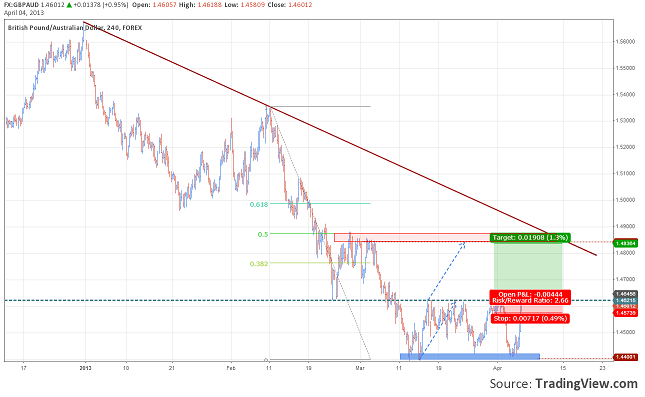The image size is (645, 397).
Task: Click the 0.618 Fibonacci level label
Action: [x=259, y=204]
